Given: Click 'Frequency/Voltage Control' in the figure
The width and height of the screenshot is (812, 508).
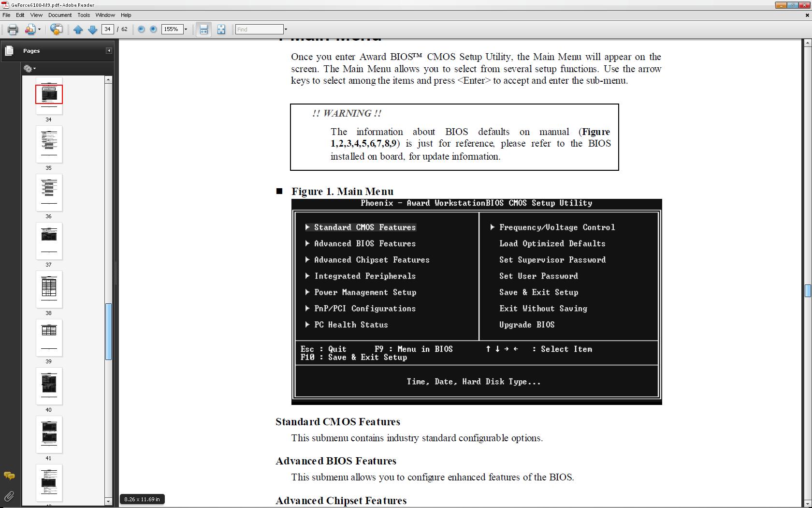Looking at the screenshot, I should (557, 227).
